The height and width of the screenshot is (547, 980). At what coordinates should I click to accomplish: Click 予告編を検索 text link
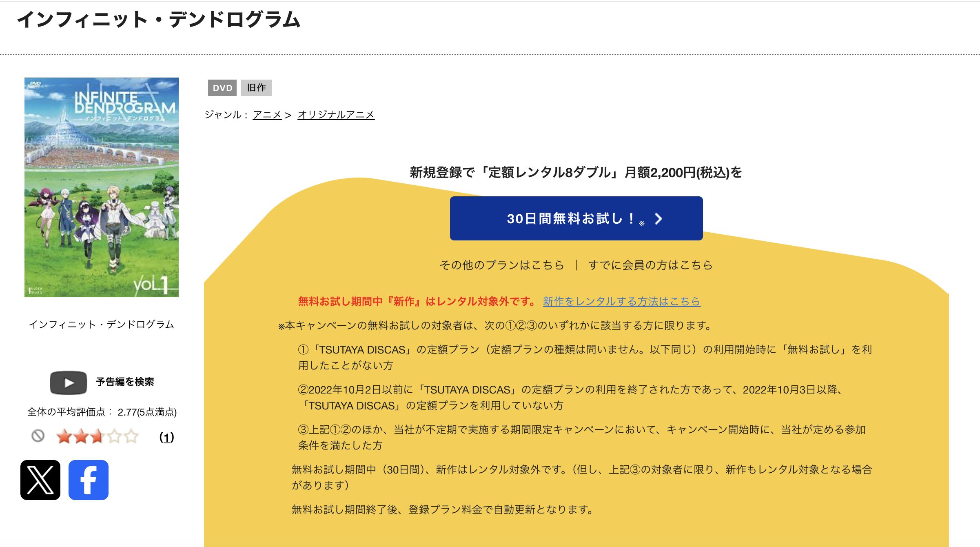click(125, 382)
